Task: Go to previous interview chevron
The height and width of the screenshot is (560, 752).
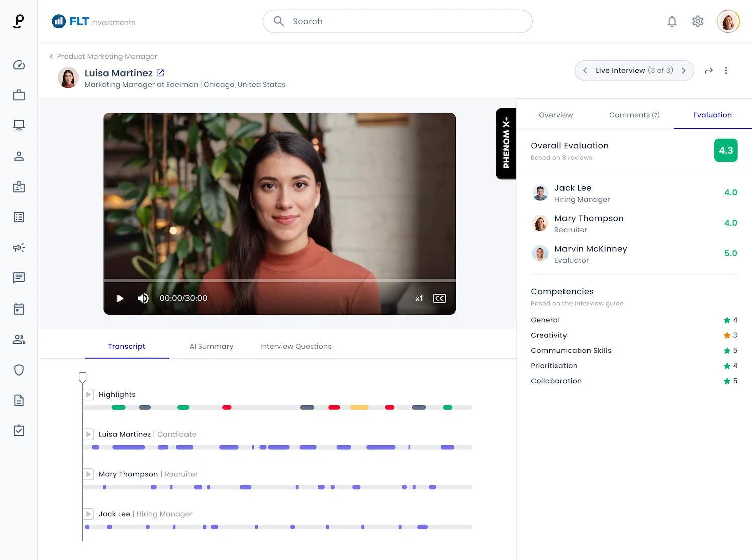Action: pos(585,71)
